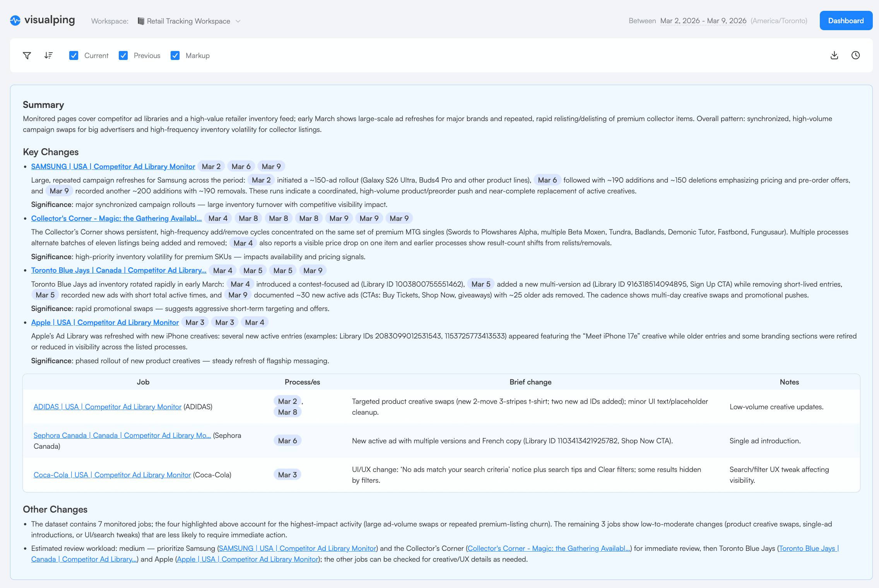Screen dimensions: 879x588
Task: Disable the Previous checkbox
Action: (123, 55)
